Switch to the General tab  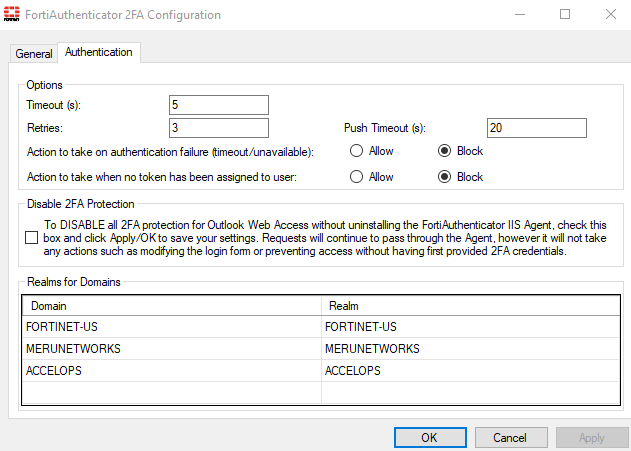point(34,53)
